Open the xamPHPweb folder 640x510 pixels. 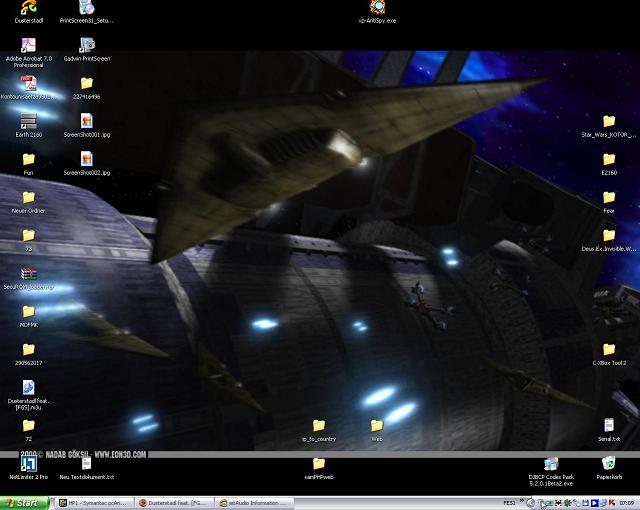click(319, 463)
